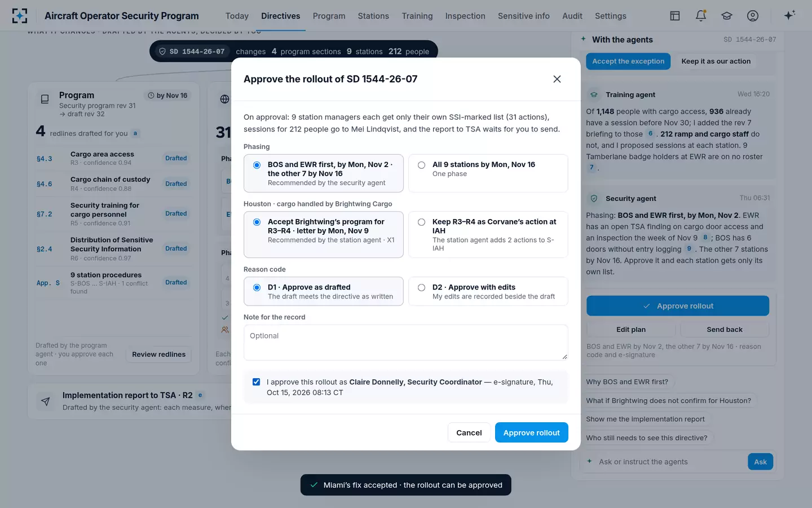812x508 pixels.
Task: Click the graduation cap training icon
Action: (x=727, y=16)
